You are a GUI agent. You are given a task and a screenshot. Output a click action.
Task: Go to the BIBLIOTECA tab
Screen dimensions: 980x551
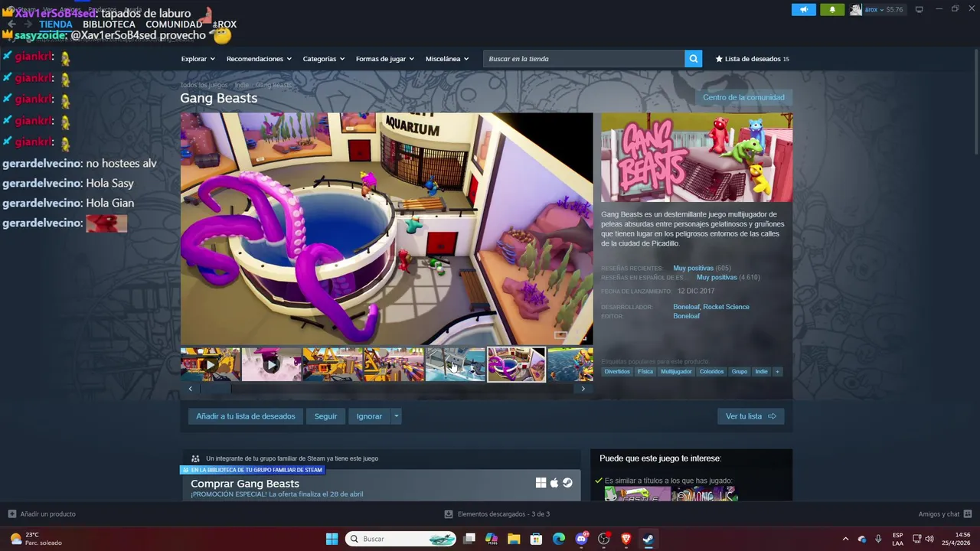click(109, 24)
